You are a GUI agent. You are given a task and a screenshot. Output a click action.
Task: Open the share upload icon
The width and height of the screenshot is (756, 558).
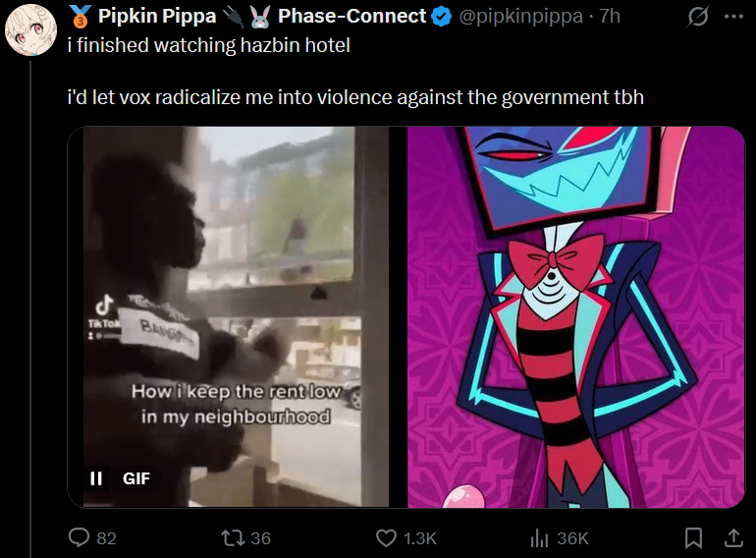733,537
